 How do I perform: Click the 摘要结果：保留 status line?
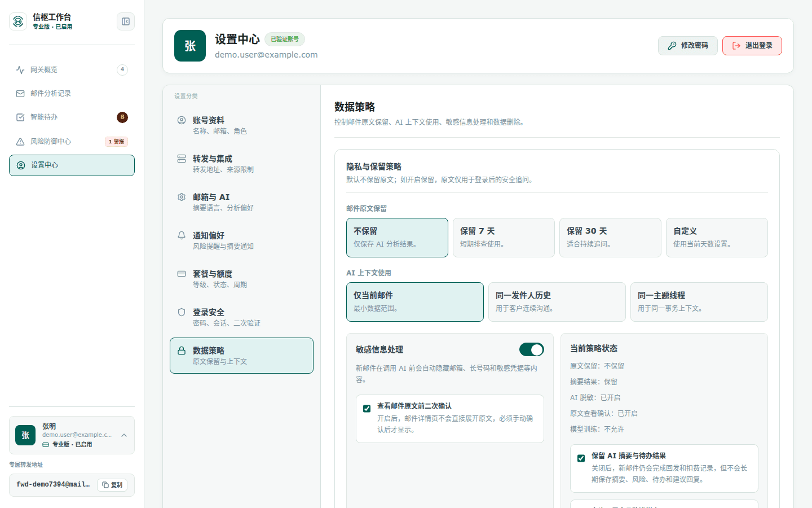tap(594, 382)
